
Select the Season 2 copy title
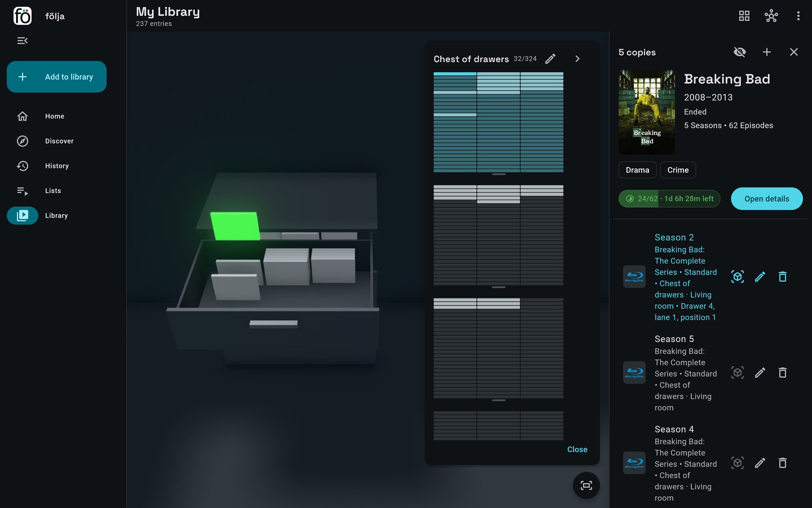[674, 237]
